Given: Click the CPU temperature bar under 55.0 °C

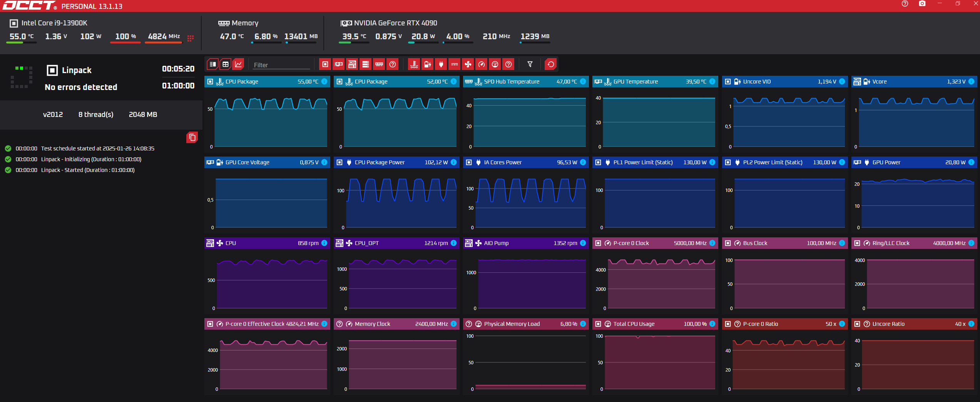Looking at the screenshot, I should 22,43.
